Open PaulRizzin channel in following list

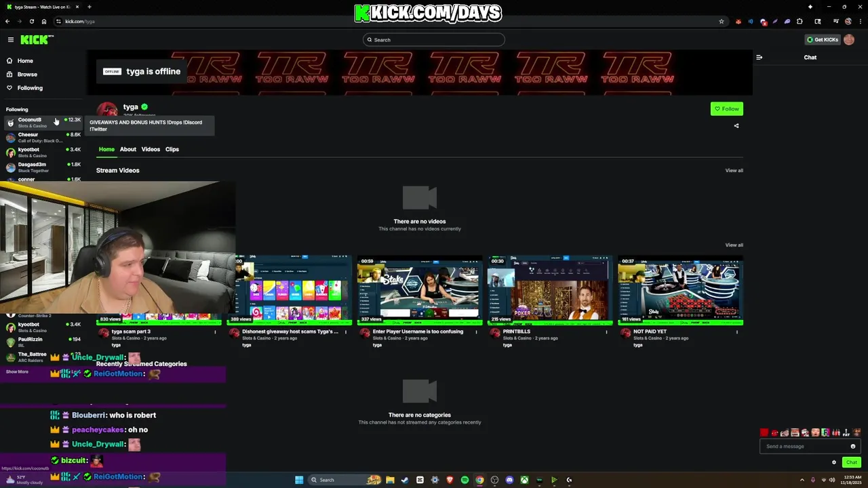point(43,342)
